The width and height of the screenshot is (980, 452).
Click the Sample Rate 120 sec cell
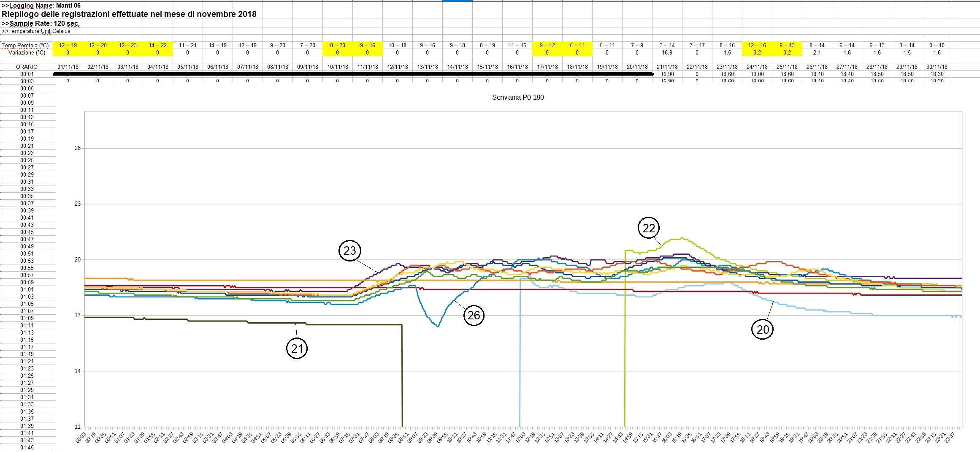coord(41,23)
